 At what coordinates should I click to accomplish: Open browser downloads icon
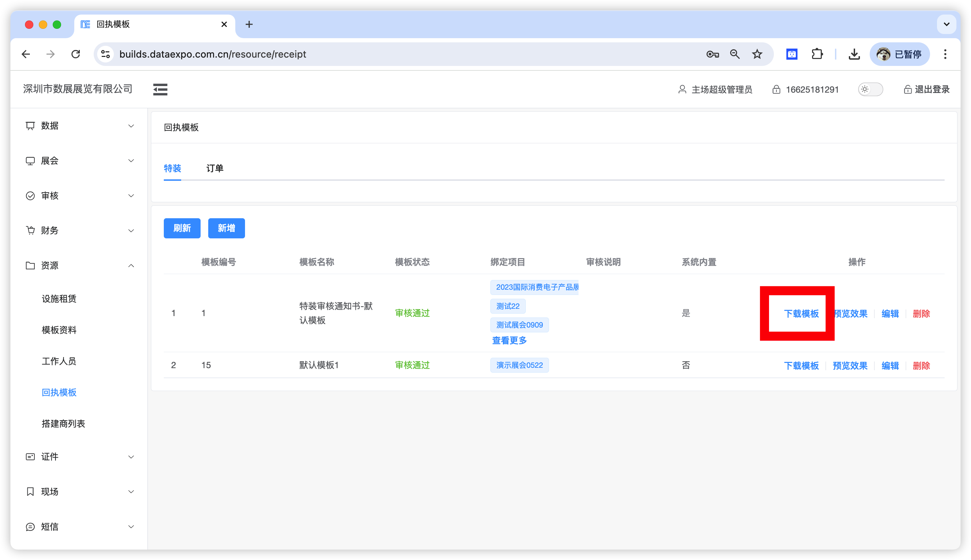click(x=854, y=54)
